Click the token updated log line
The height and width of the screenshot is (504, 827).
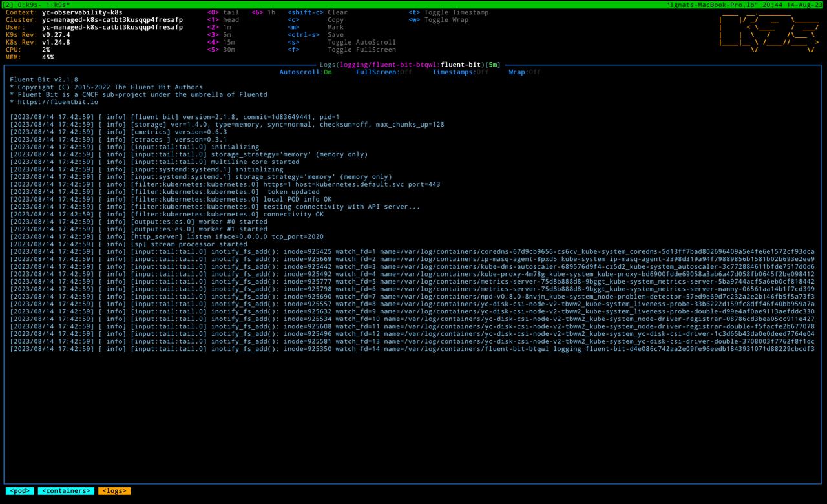click(x=165, y=192)
